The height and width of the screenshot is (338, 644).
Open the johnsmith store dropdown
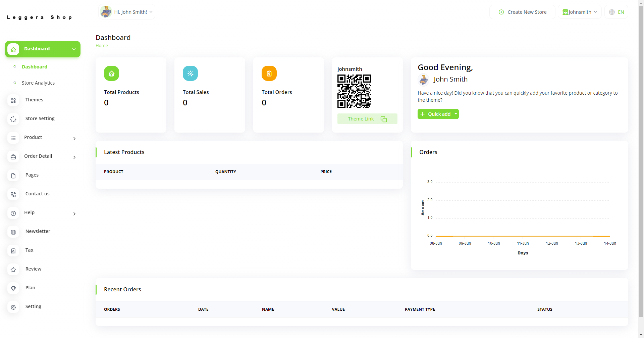(580, 12)
